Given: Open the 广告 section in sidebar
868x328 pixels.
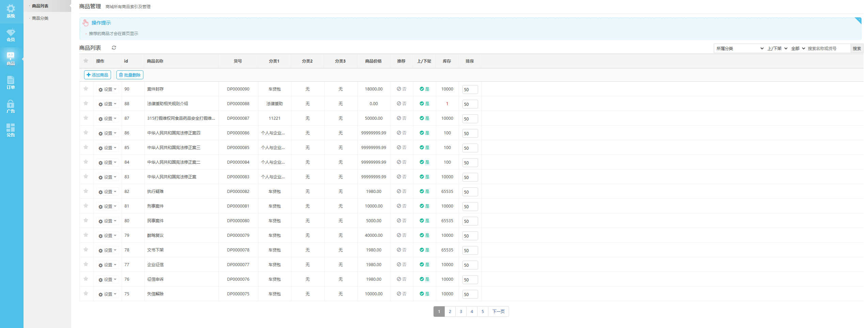Looking at the screenshot, I should tap(11, 106).
